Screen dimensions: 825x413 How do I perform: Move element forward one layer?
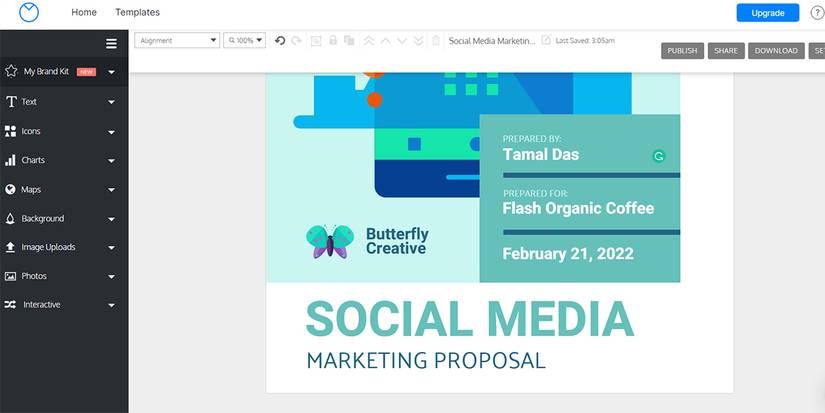[386, 41]
